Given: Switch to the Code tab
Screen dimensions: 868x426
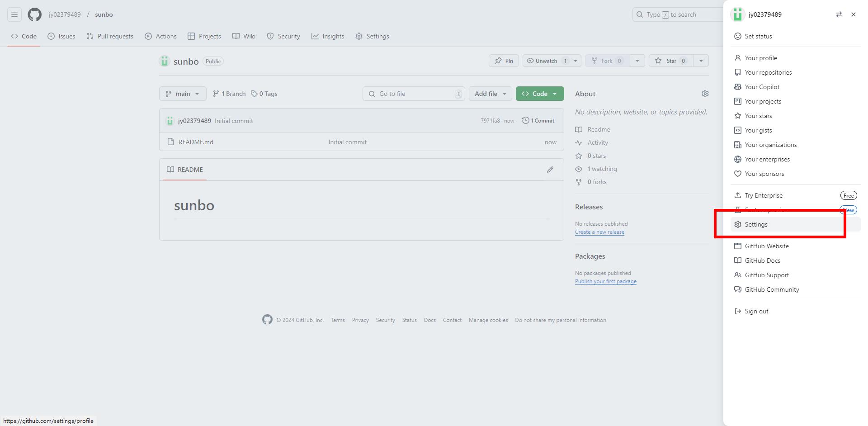Looking at the screenshot, I should coord(24,36).
